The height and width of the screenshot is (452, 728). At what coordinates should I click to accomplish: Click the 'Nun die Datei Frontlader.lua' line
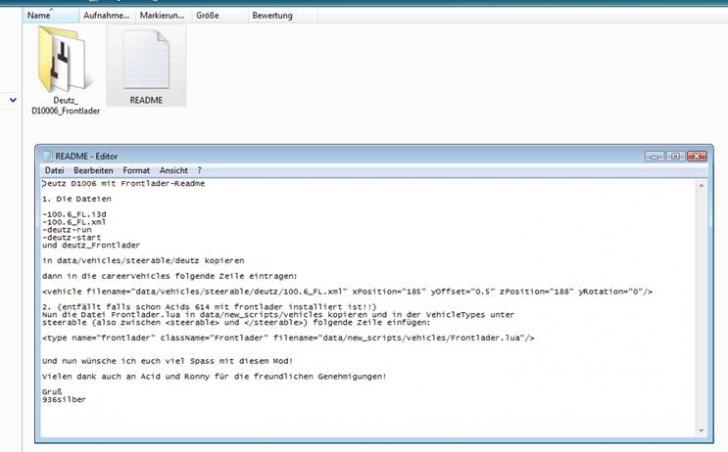278,315
